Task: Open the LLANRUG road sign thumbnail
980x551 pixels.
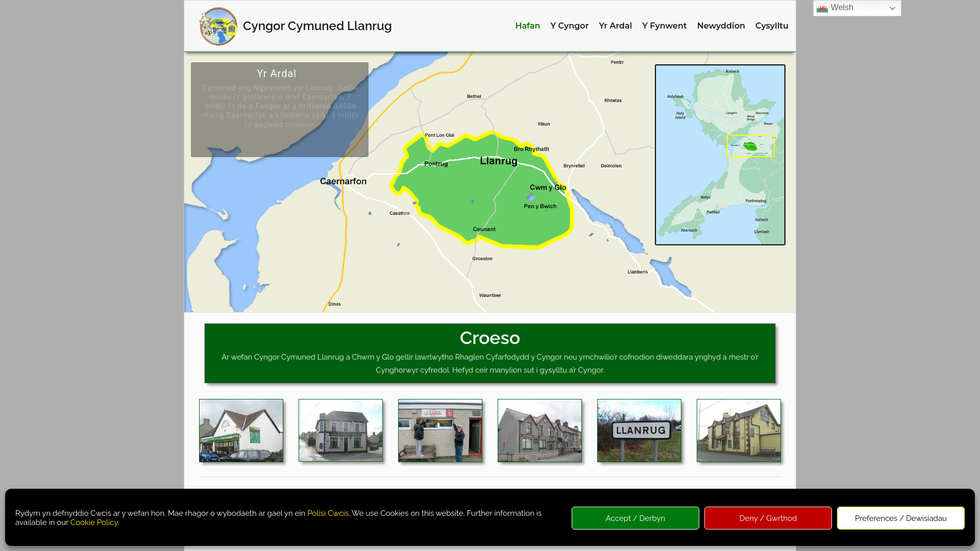Action: click(x=639, y=431)
